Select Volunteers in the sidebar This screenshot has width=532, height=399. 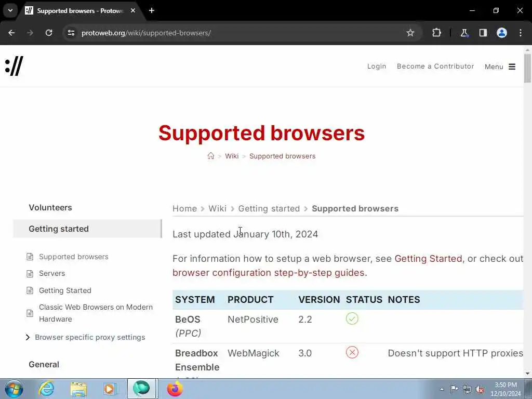click(x=50, y=208)
